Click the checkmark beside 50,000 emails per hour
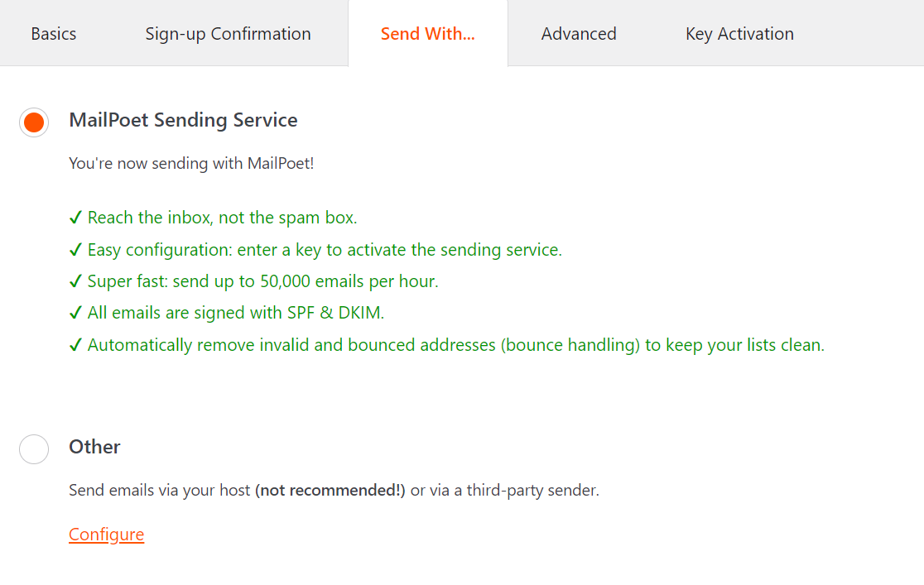The image size is (924, 585). (x=76, y=281)
